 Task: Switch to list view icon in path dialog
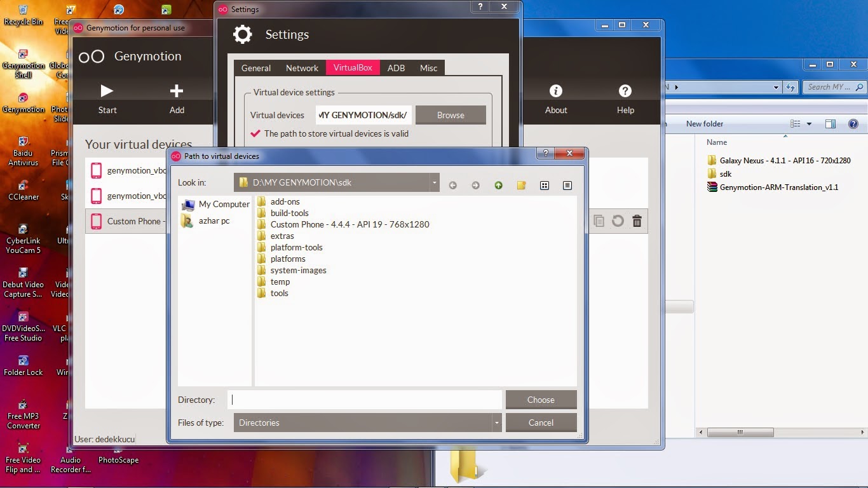pos(545,186)
